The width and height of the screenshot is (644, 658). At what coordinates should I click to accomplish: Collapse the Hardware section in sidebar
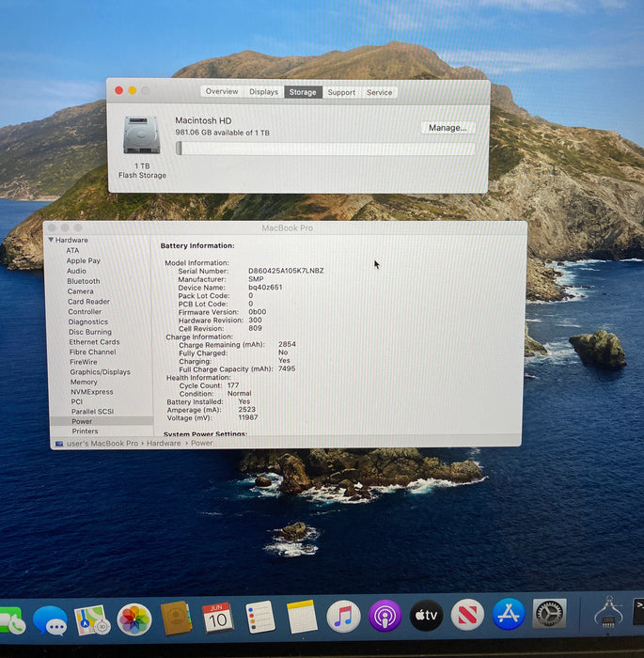[51, 240]
